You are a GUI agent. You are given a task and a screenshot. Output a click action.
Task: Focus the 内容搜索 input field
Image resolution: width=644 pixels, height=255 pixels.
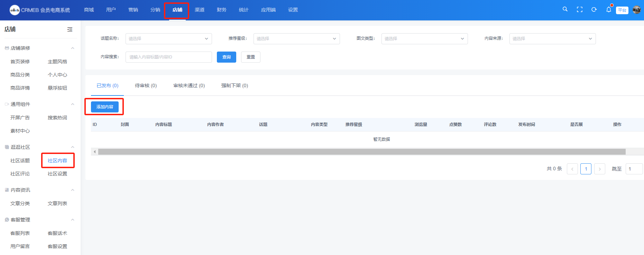tap(168, 57)
